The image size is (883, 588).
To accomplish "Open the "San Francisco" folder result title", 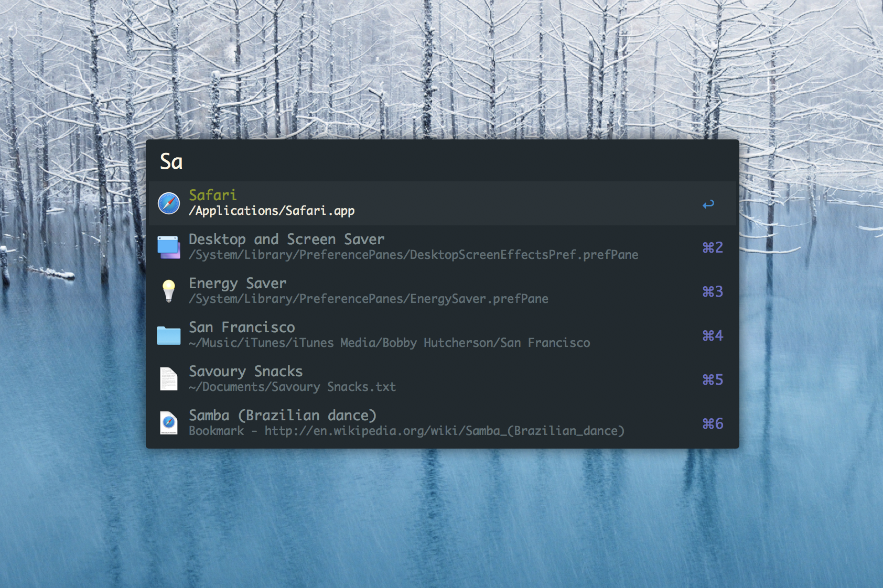I will (x=242, y=328).
